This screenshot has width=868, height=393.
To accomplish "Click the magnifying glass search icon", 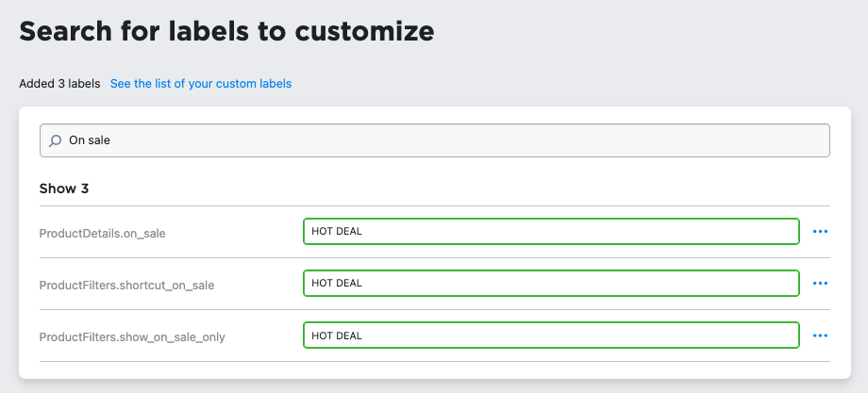I will [56, 140].
